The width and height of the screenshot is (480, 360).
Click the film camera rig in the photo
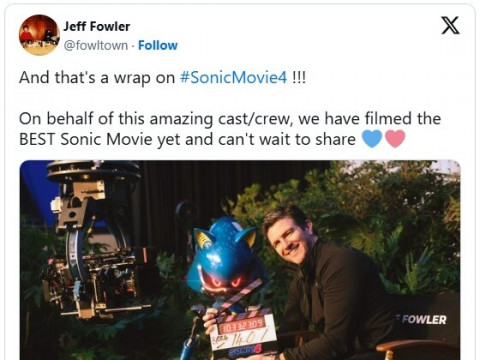(95, 240)
